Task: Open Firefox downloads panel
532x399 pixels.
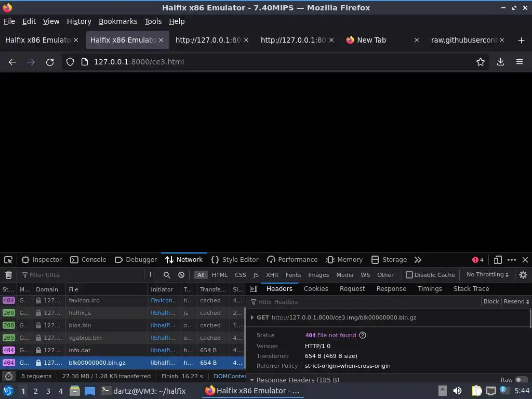Action: tap(500, 62)
